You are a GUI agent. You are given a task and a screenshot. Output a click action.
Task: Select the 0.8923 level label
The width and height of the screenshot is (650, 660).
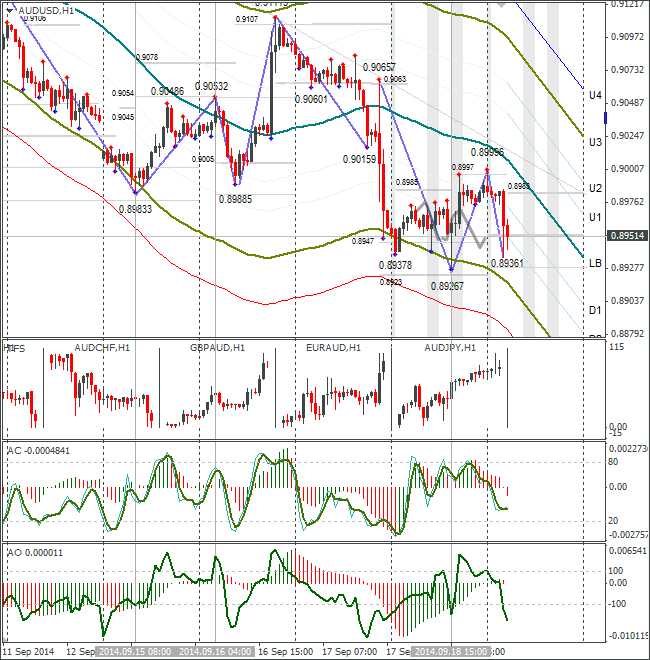391,282
